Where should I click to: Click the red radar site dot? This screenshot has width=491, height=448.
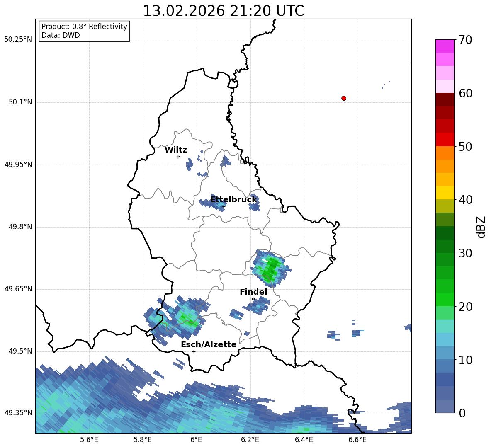tap(344, 98)
